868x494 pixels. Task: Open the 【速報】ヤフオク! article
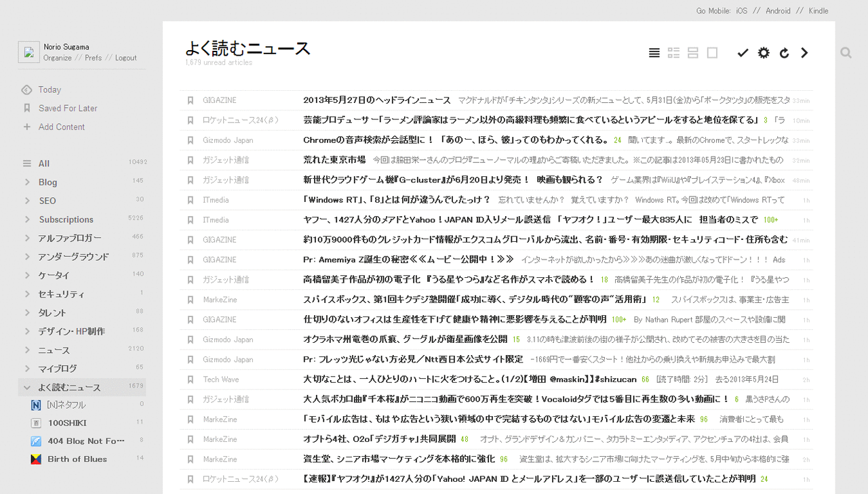(x=530, y=479)
